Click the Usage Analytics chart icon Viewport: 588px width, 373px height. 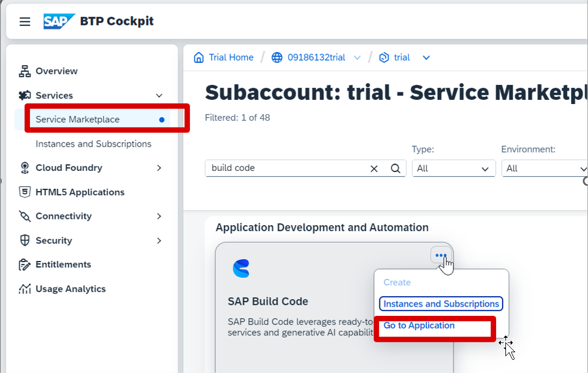coord(25,289)
